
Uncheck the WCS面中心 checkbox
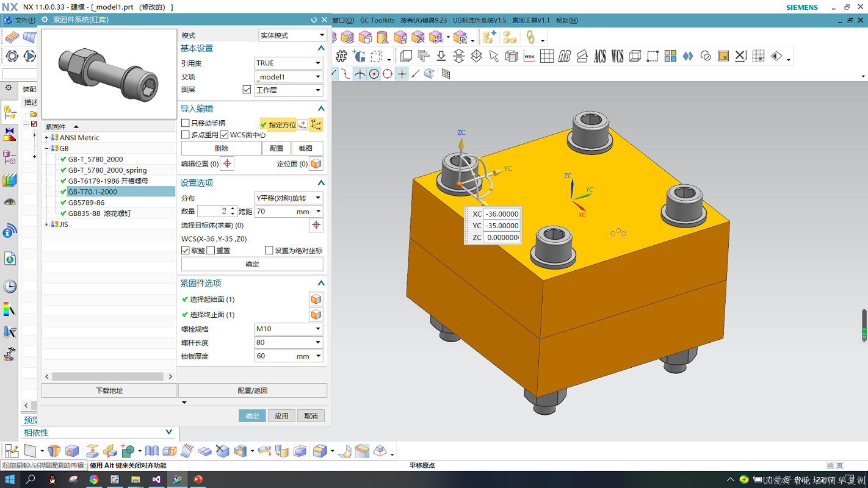225,135
